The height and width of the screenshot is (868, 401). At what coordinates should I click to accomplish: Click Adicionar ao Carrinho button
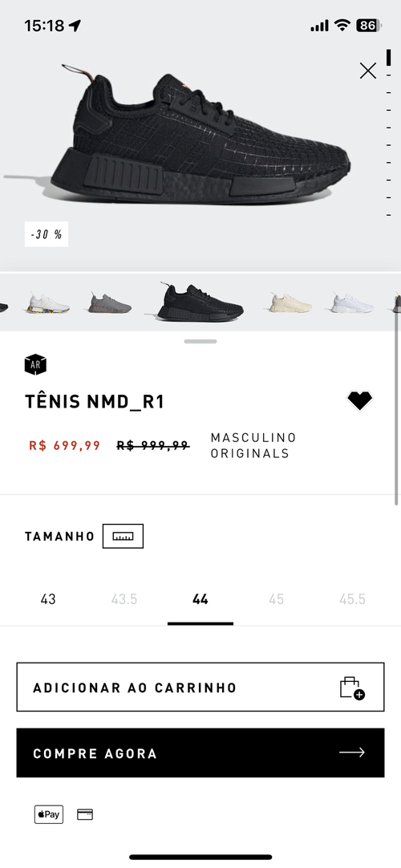pyautogui.click(x=200, y=687)
